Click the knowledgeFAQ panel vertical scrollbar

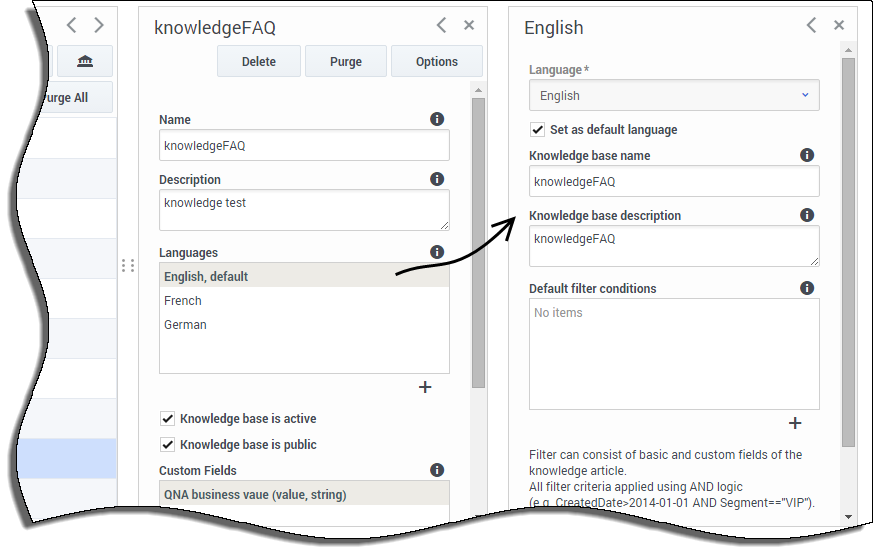[478, 243]
